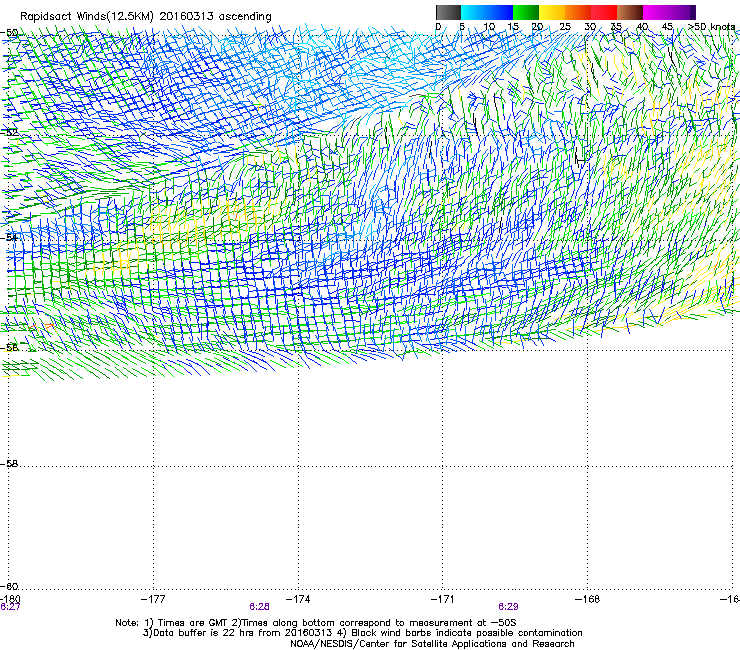
Task: Click the '-56' latitude axis label
Action: (9, 348)
